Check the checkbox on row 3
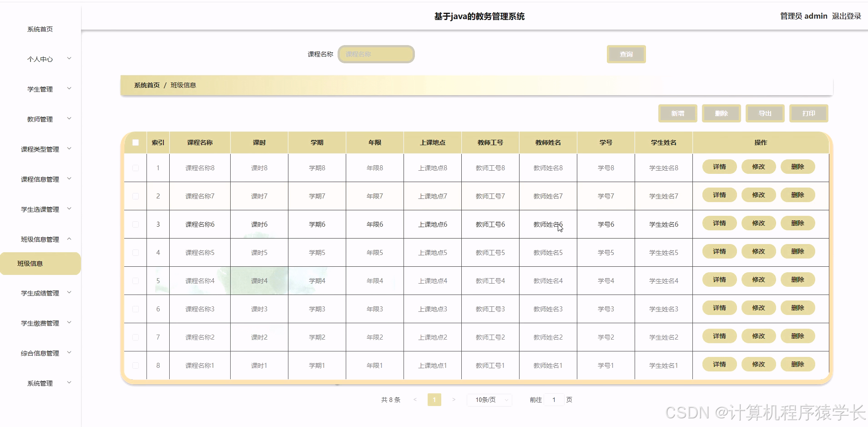Image resolution: width=868 pixels, height=427 pixels. (135, 224)
